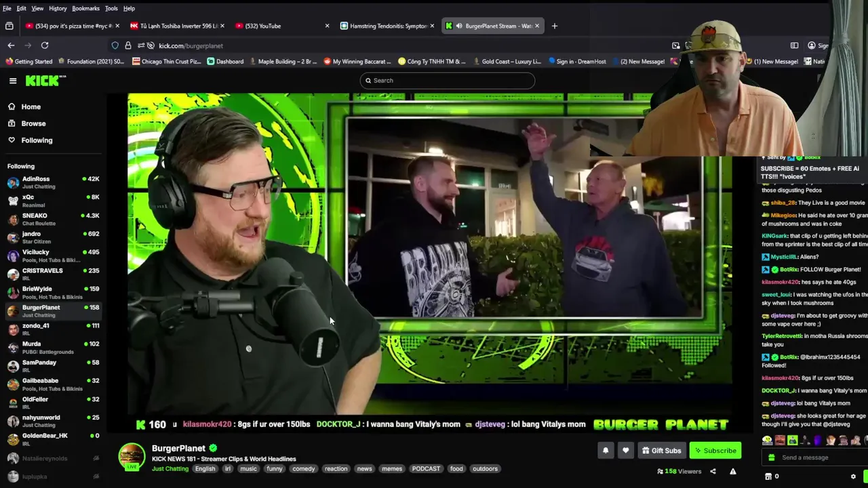Open nahyunworld channel in Following list
Viewport: 868px width, 488px height.
[x=53, y=420]
